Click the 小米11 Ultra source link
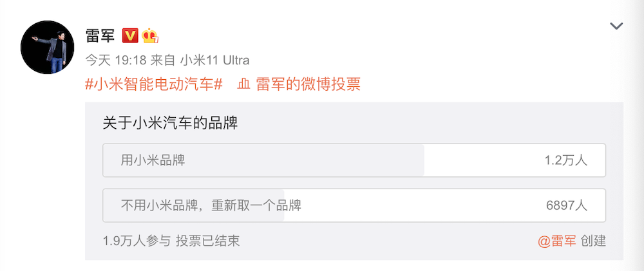This screenshot has width=644, height=271. 214,61
